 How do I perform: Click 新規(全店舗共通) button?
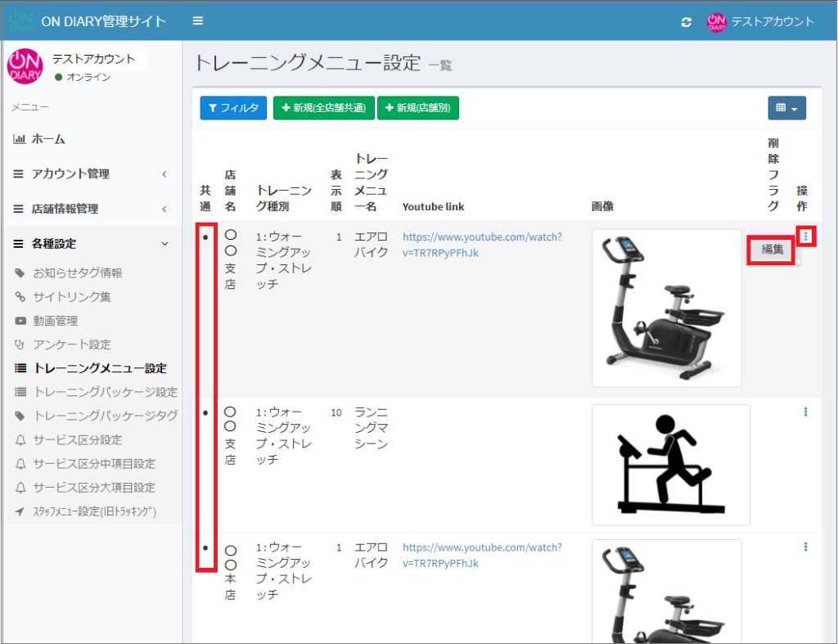tap(323, 108)
